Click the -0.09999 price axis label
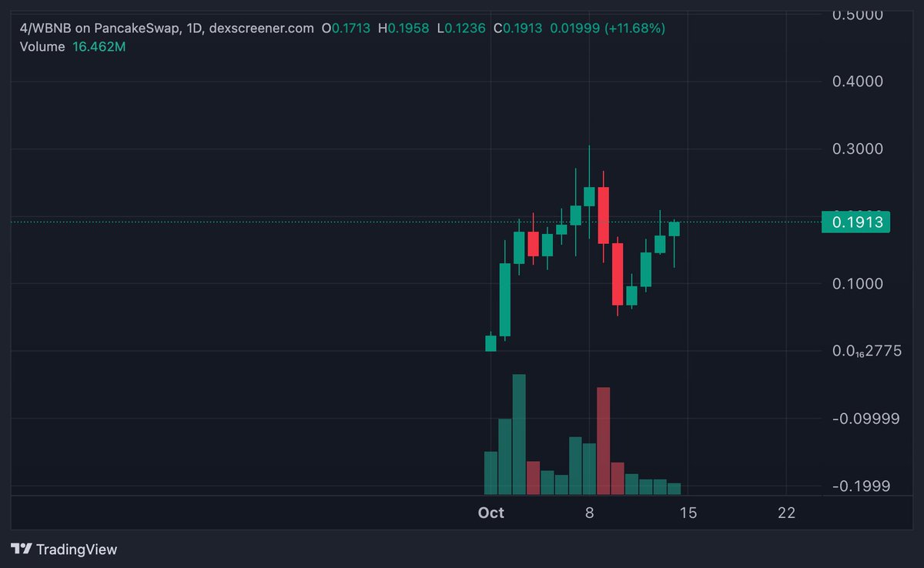Viewport: 924px width, 568px height. coord(864,419)
